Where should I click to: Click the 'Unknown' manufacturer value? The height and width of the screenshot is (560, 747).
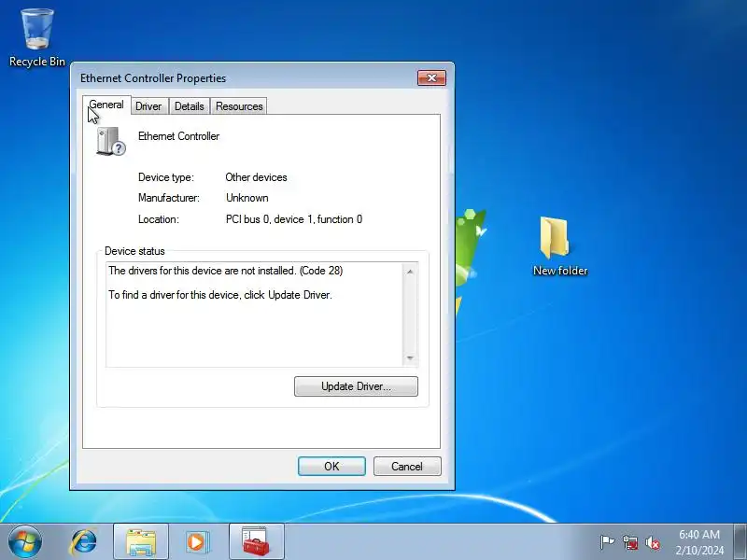247,198
